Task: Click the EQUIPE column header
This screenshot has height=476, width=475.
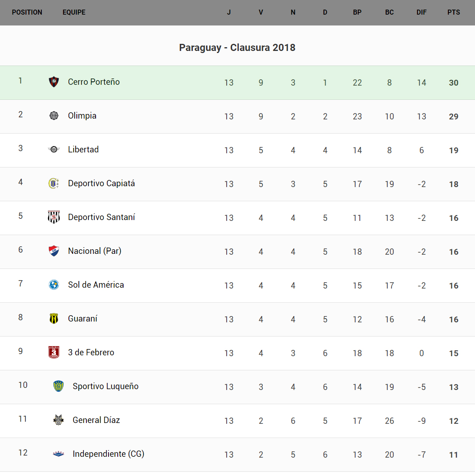Action: point(74,13)
